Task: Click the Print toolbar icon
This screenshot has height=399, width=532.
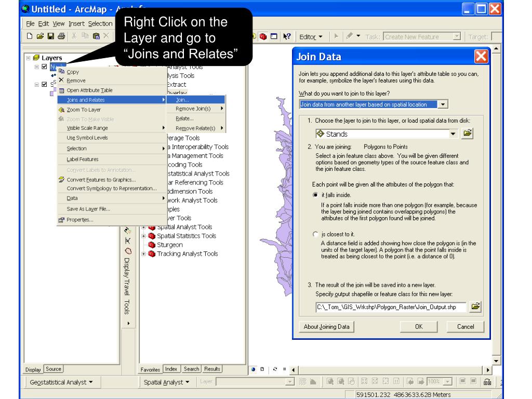Action: tap(61, 36)
